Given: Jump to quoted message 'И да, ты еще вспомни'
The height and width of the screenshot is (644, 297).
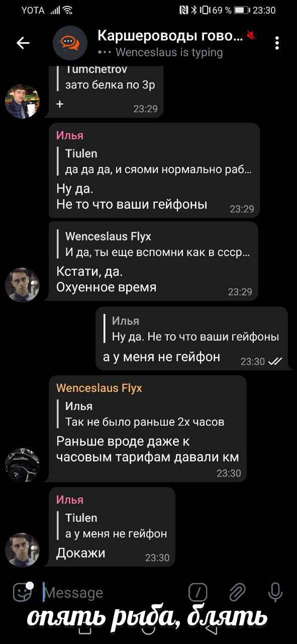Looking at the screenshot, I should pos(157,244).
